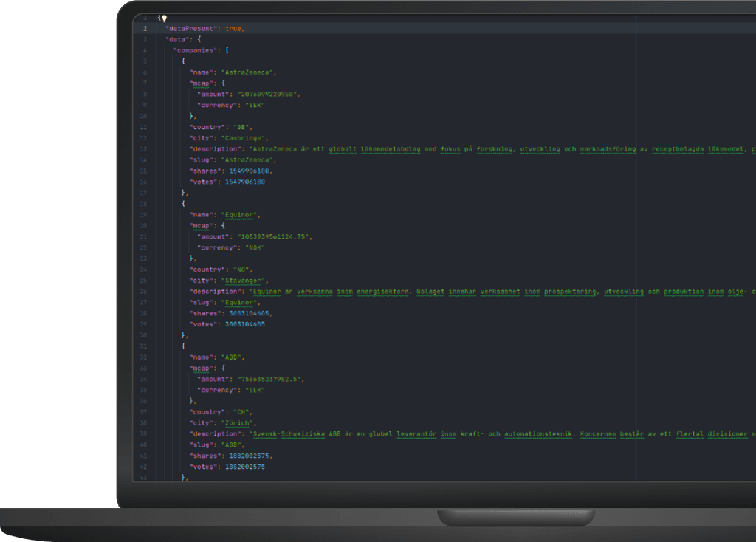Click the "description" key on line 39
Screen dimensions: 756x542
(x=215, y=434)
